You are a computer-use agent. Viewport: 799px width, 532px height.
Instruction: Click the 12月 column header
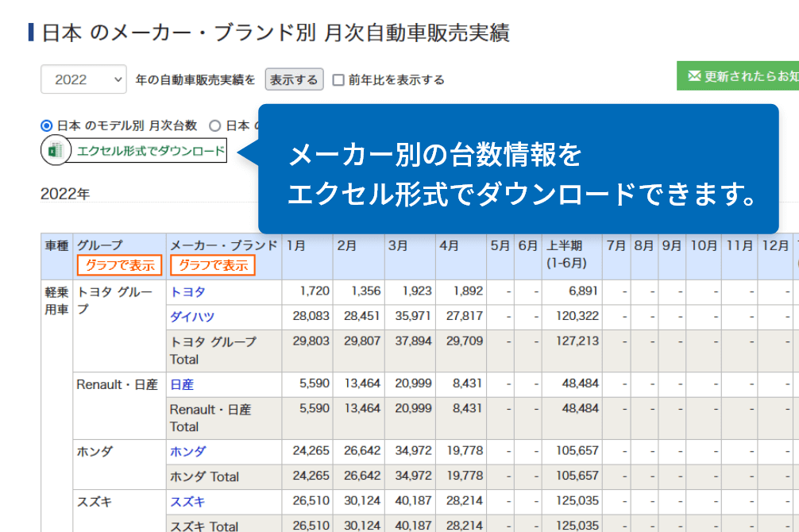pos(775,256)
